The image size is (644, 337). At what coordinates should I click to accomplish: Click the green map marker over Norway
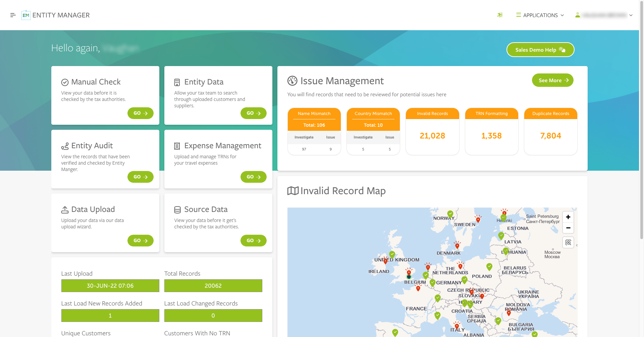click(x=450, y=214)
